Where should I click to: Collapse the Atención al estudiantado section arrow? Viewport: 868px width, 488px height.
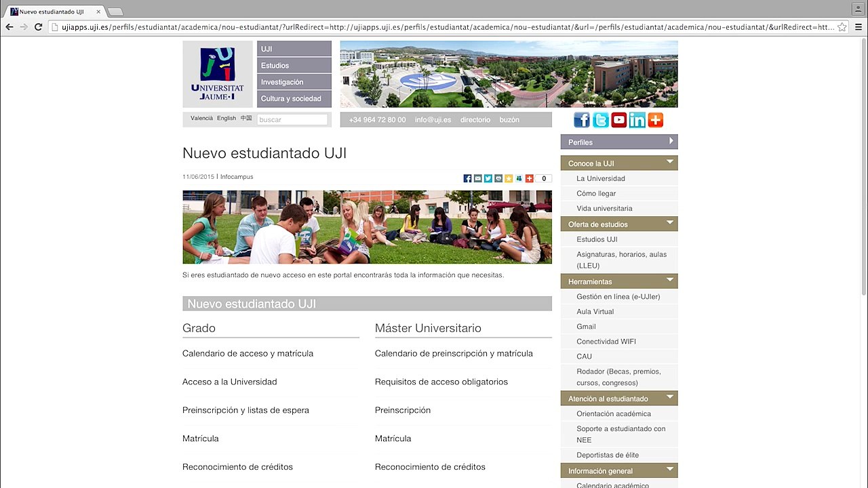pyautogui.click(x=670, y=396)
